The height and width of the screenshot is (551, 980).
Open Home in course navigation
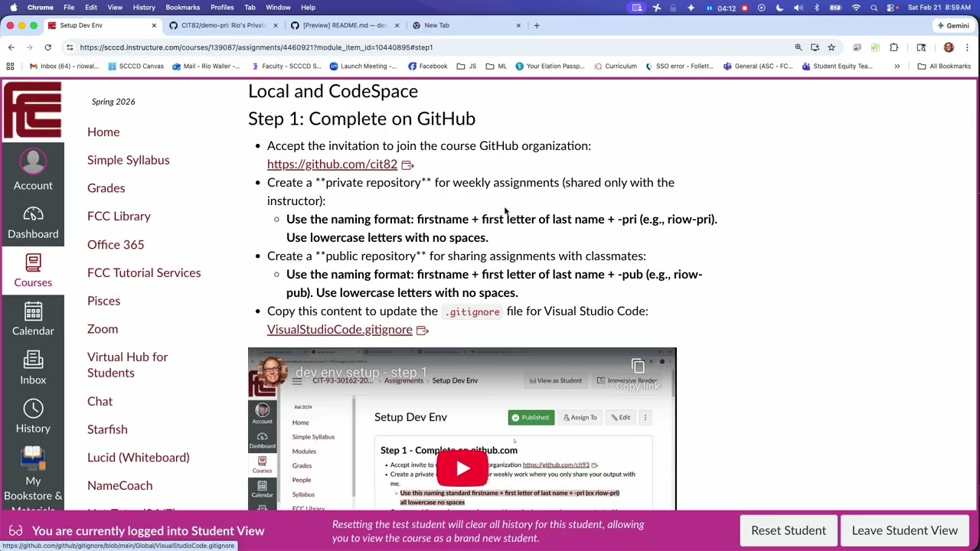(103, 132)
